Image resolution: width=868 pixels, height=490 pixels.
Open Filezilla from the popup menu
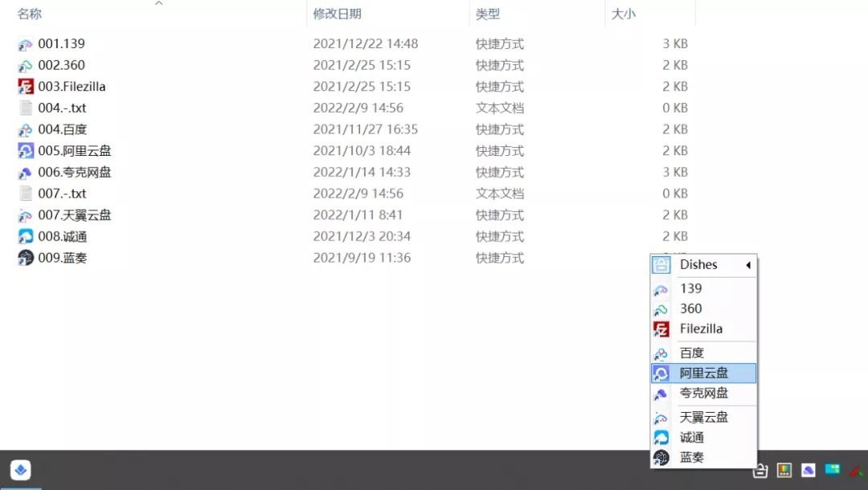click(703, 329)
